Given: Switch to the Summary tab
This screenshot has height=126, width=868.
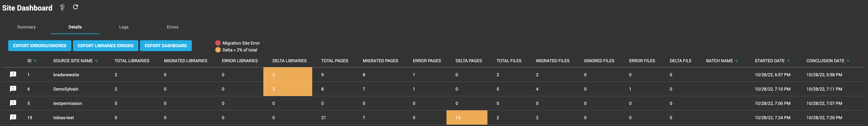Looking at the screenshot, I should [26, 27].
